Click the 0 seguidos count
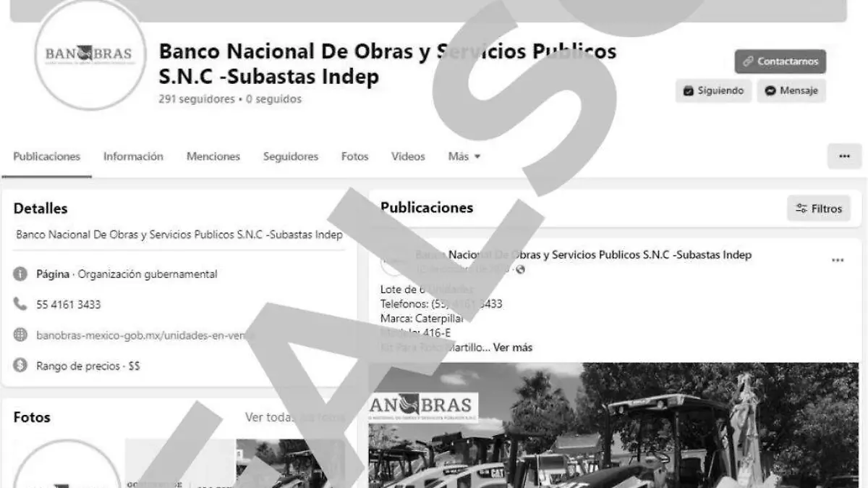 [x=273, y=99]
